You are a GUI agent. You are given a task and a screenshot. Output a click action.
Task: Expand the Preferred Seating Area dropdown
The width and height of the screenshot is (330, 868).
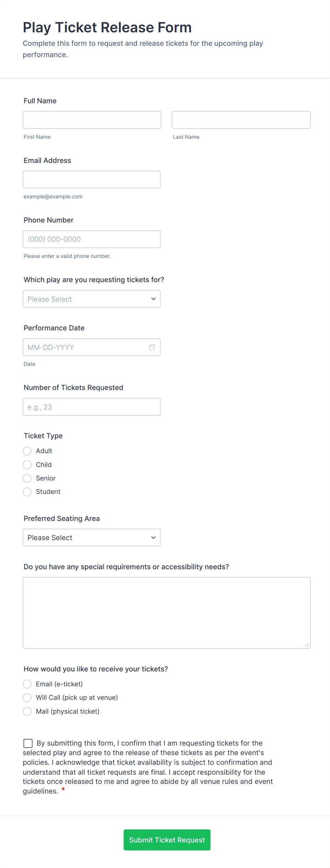pos(92,538)
